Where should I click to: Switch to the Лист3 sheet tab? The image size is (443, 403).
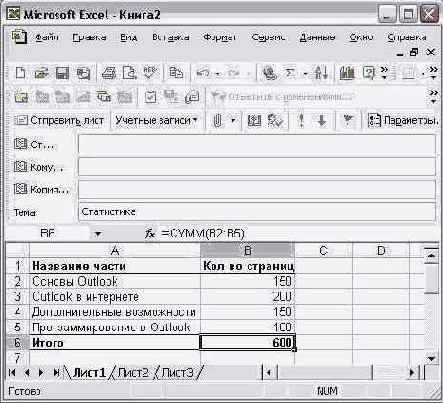pyautogui.click(x=177, y=373)
